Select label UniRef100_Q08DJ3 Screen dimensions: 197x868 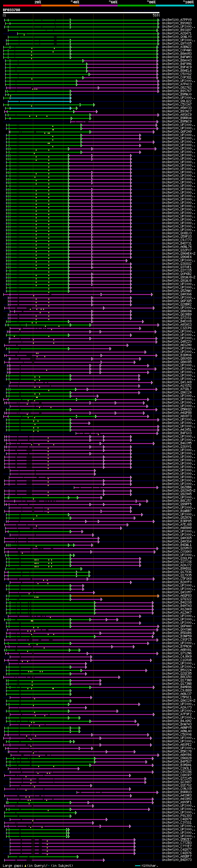click(x=177, y=233)
